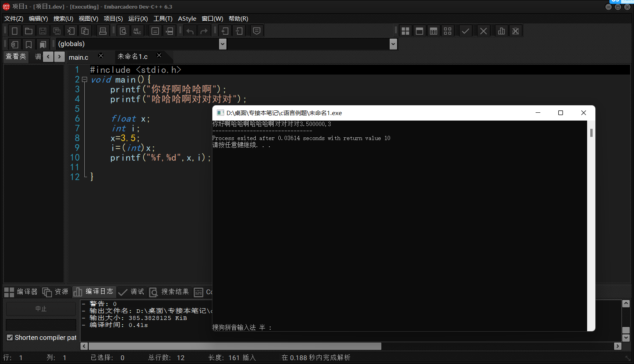Open the 运行(X) menu

point(138,18)
